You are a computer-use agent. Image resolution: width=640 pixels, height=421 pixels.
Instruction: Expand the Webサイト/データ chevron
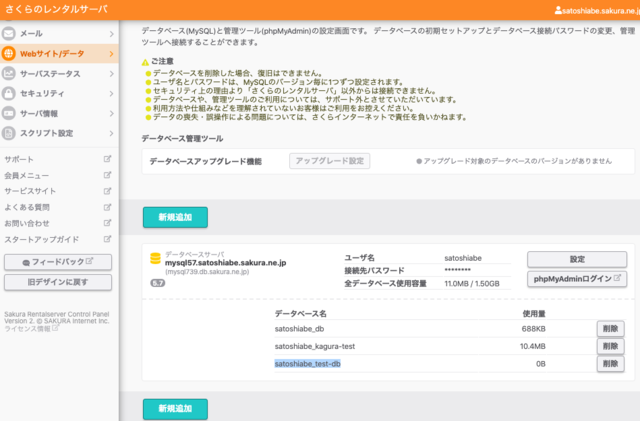click(x=111, y=54)
